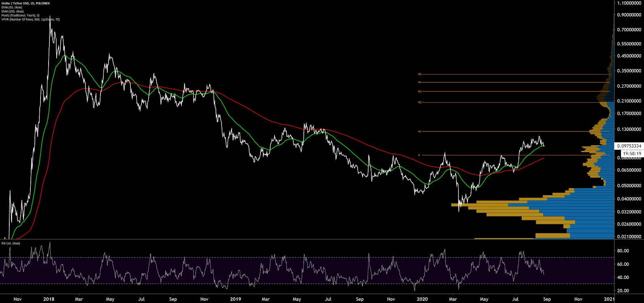Click the R5 pivot level label

pyautogui.click(x=420, y=74)
